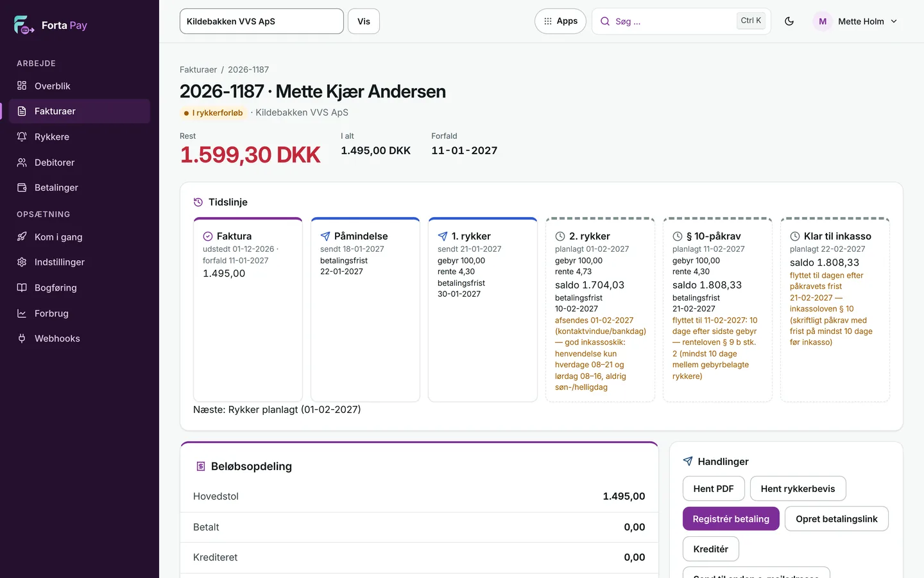Click text Næste: Rykker planlagt (01-02-2027)
The image size is (924, 578).
[x=277, y=410]
